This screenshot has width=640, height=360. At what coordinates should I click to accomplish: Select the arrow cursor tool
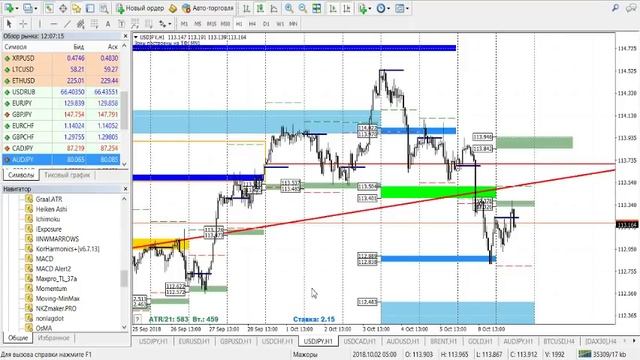9,24
